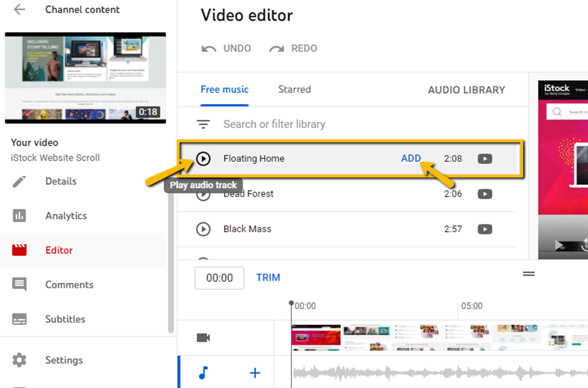Click the 2:57 duration of Black Mass
The image size is (588, 388).
453,229
